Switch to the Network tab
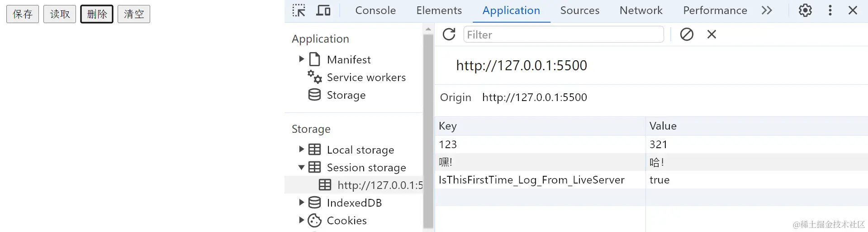Viewport: 868px width, 232px height. (x=641, y=10)
